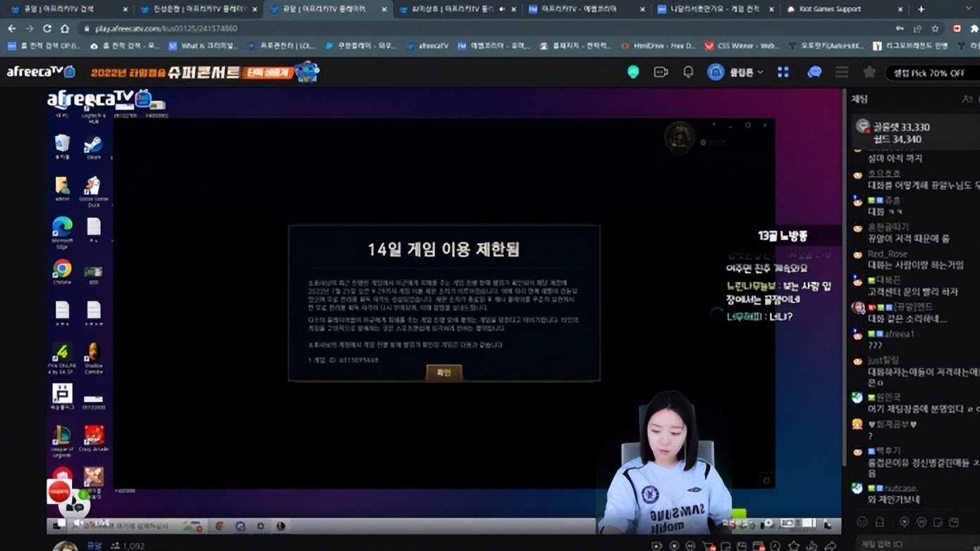
Task: Go back to the previous browser page
Action: point(12,29)
